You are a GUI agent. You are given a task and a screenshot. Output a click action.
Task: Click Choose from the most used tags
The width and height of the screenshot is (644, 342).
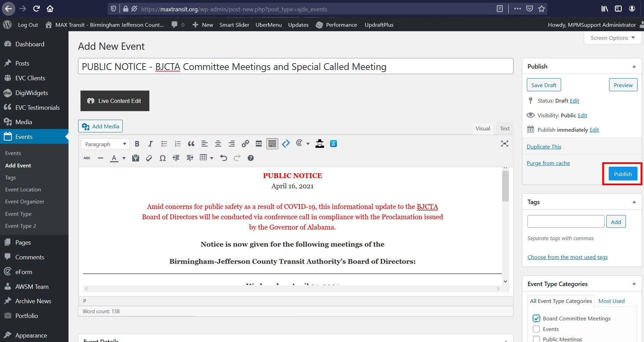[x=567, y=257]
